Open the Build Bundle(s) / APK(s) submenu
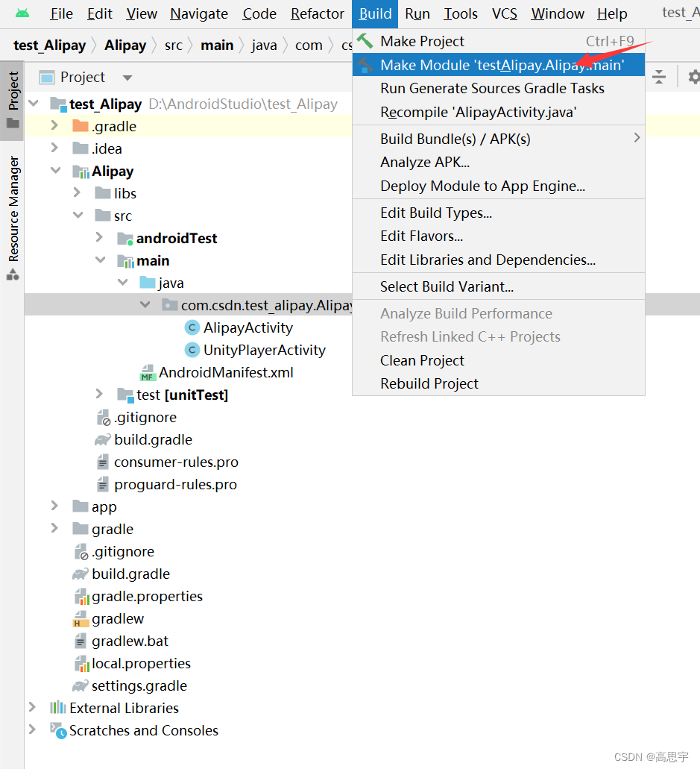This screenshot has width=700, height=769. 499,139
